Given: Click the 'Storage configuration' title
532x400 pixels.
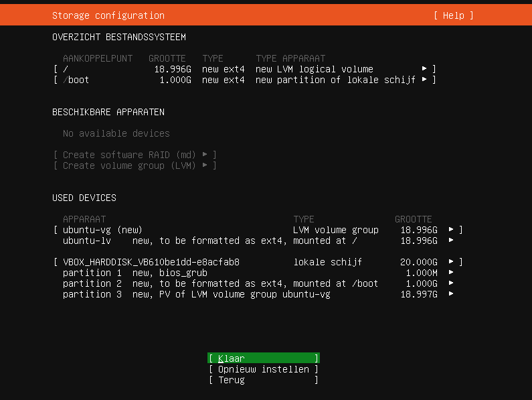Looking at the screenshot, I should point(108,15).
